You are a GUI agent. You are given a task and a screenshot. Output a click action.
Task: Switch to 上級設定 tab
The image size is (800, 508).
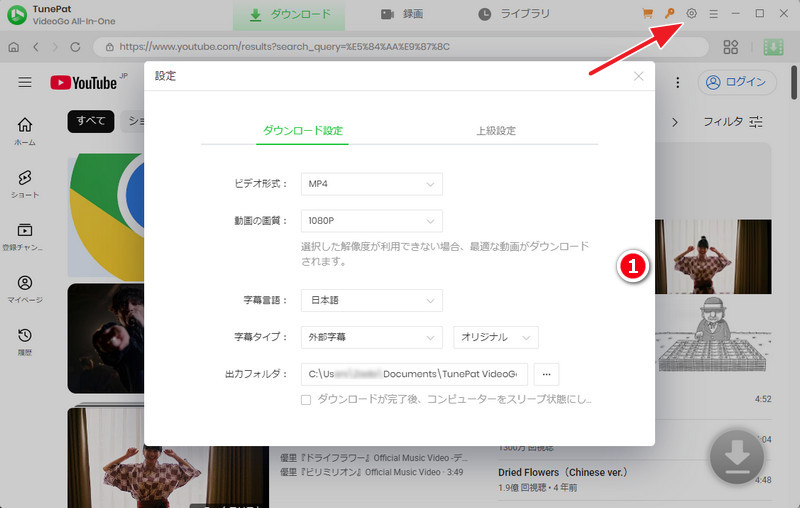(x=496, y=131)
